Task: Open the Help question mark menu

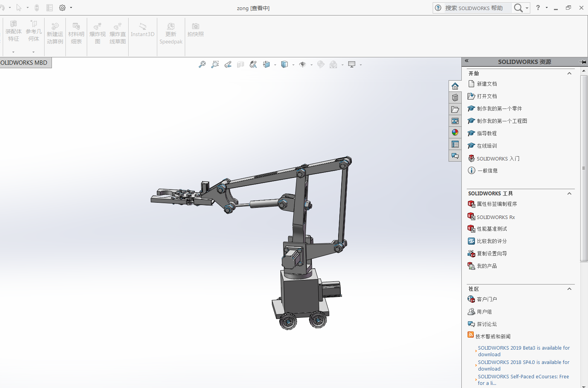Action: click(x=538, y=8)
